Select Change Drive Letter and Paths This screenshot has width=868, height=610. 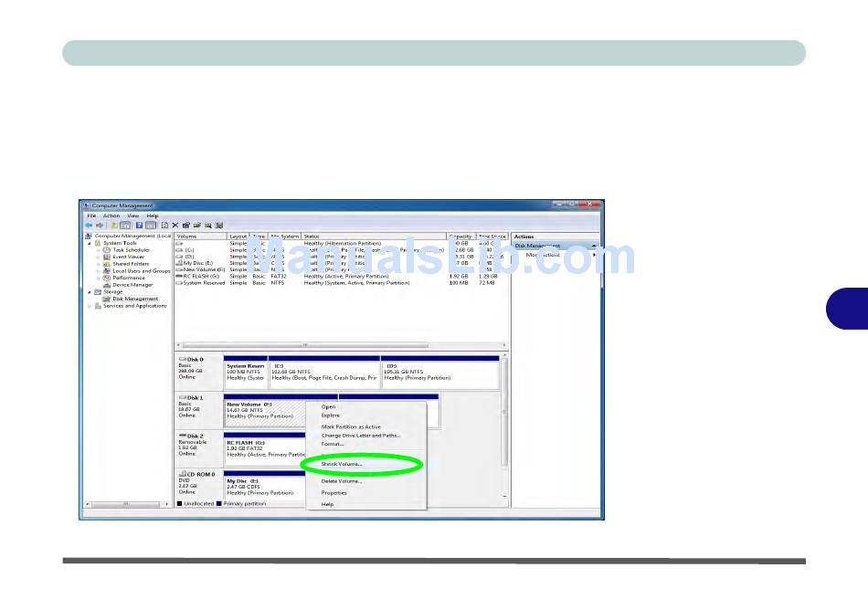point(361,436)
